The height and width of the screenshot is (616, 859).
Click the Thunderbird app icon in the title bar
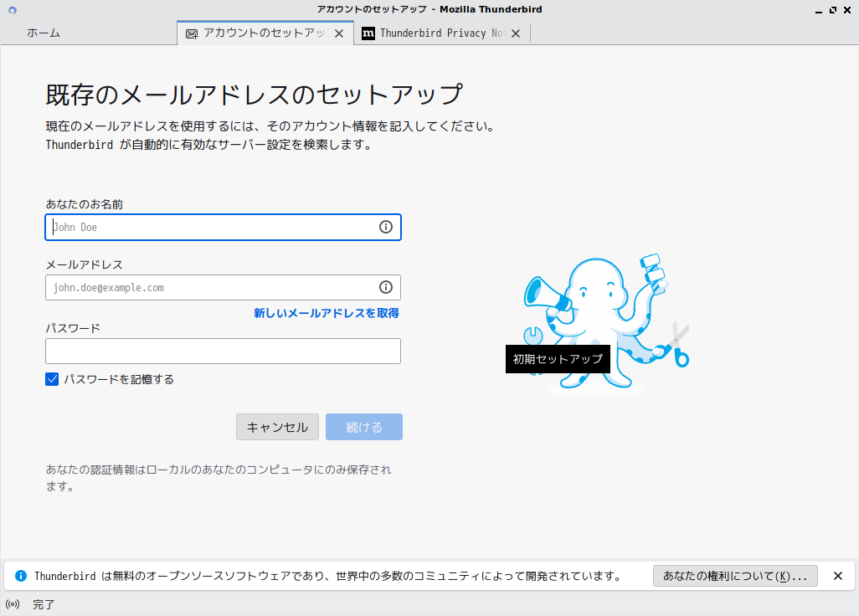point(12,10)
